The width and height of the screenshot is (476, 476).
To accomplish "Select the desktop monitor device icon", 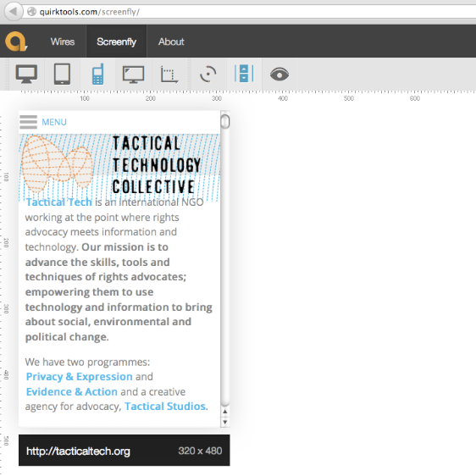I will pos(26,74).
